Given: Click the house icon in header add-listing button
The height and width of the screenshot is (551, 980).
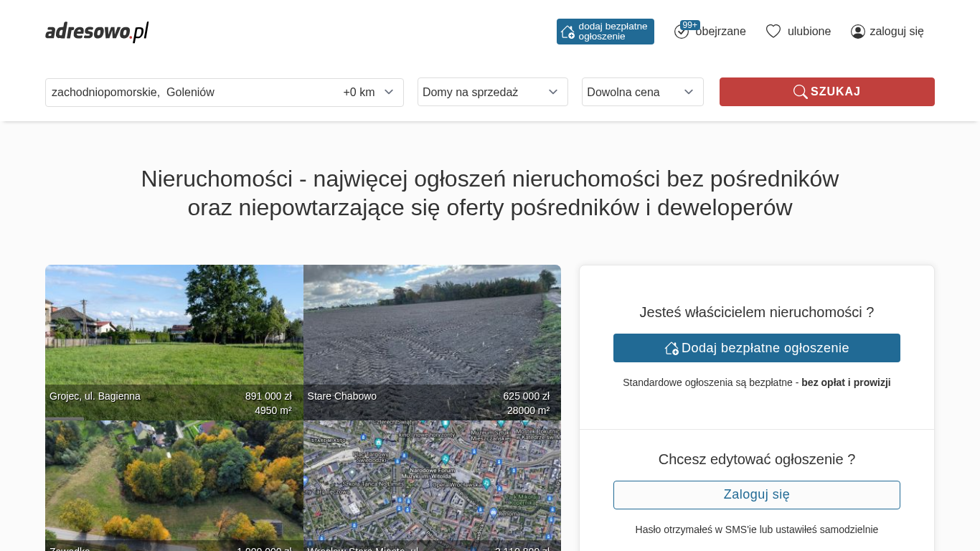Looking at the screenshot, I should coord(567,32).
